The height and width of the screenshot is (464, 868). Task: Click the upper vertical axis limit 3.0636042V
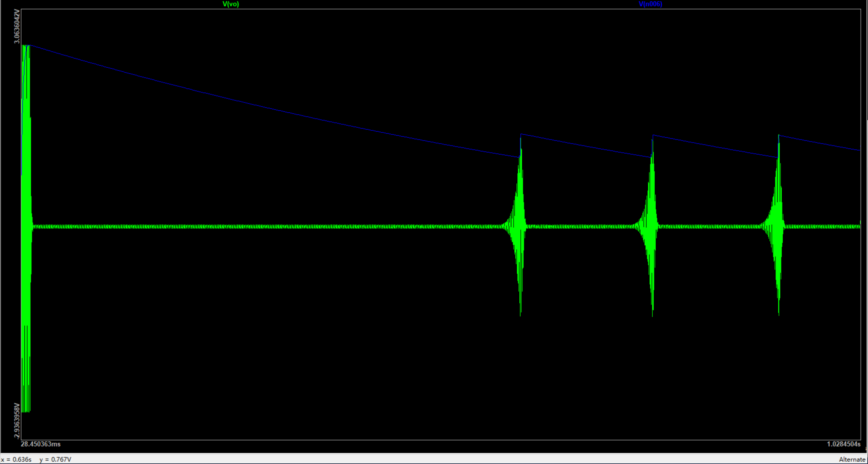(17, 26)
